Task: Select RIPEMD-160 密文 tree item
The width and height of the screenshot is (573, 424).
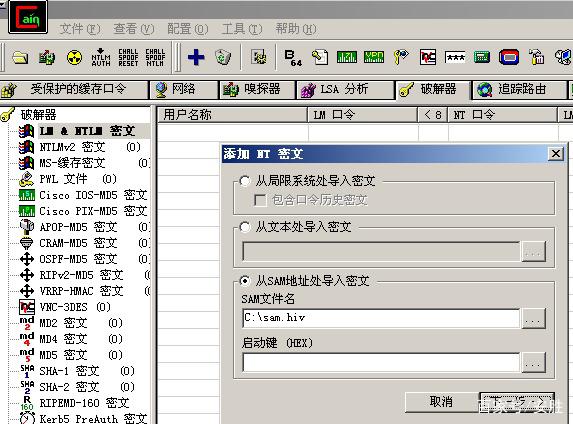Action: [x=84, y=404]
